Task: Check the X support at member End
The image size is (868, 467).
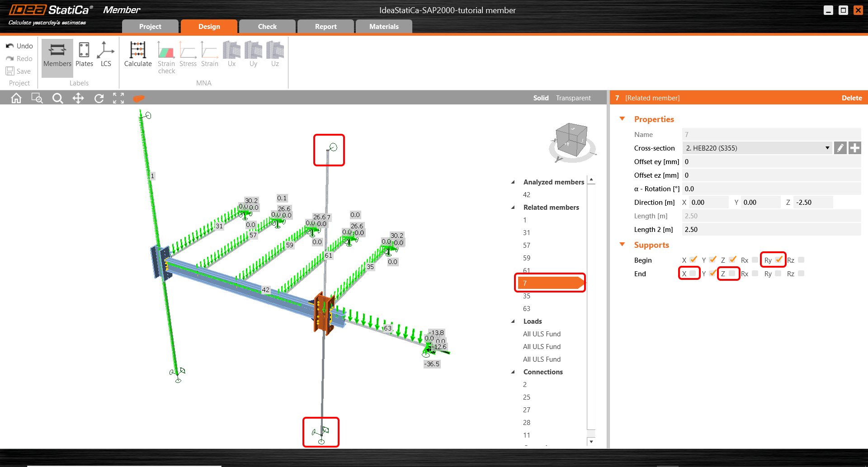Action: (693, 274)
